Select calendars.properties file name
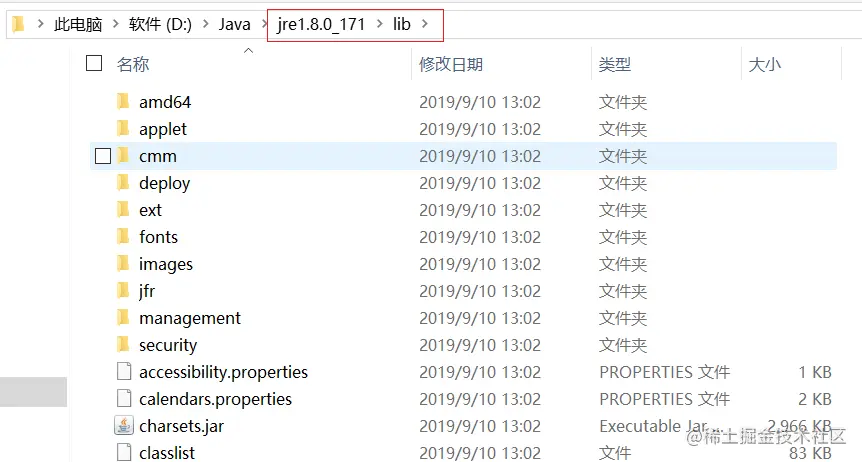The width and height of the screenshot is (862, 462). click(215, 399)
